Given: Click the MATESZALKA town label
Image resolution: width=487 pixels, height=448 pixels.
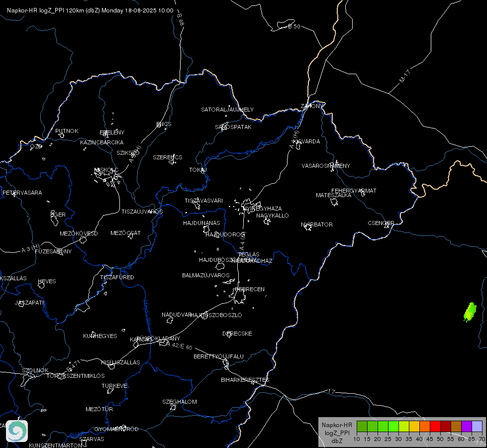Looking at the screenshot, I should 334,195.
